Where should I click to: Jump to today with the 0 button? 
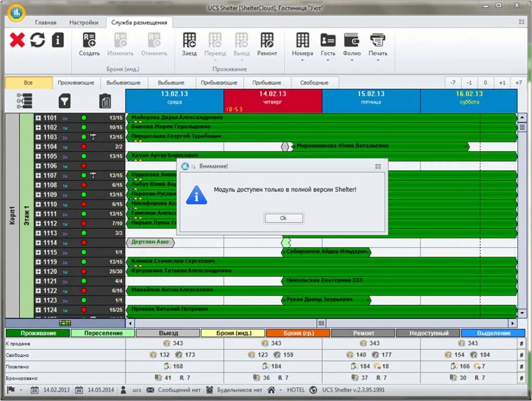[486, 82]
